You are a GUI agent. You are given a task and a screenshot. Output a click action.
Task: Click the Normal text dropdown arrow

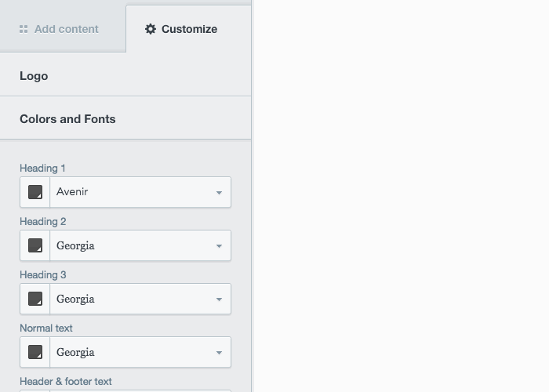[219, 353]
